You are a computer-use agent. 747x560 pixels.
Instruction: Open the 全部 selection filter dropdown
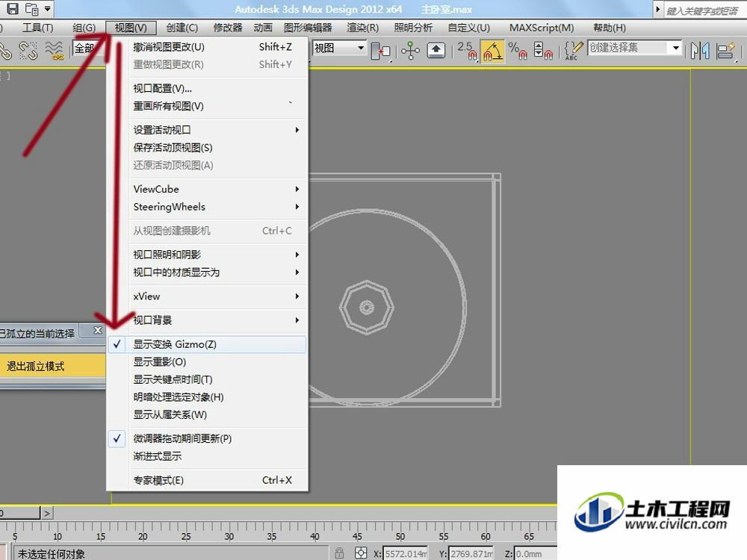coord(89,49)
